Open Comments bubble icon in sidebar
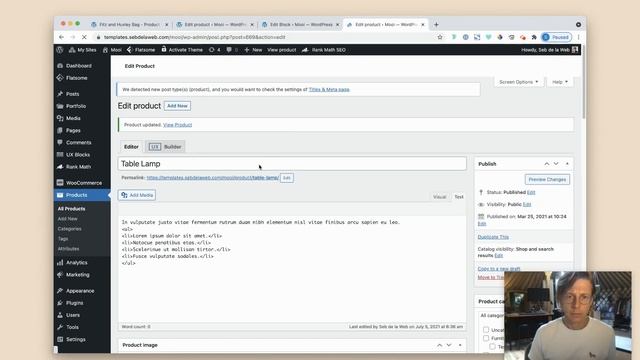 pos(60,142)
